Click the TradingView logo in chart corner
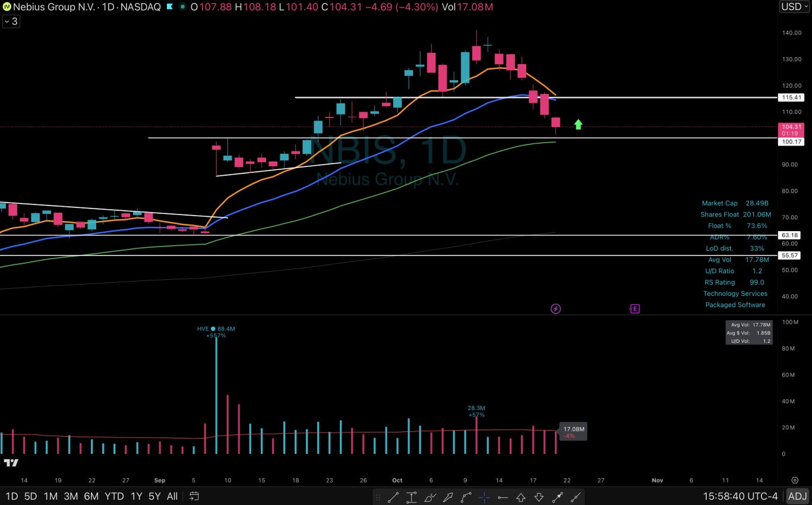The width and height of the screenshot is (812, 505). pos(11,462)
